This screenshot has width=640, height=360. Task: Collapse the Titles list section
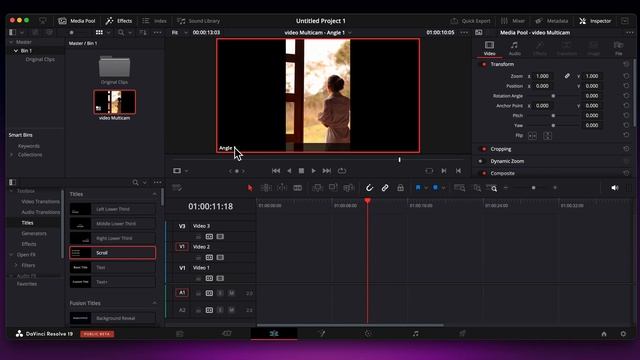point(155,194)
